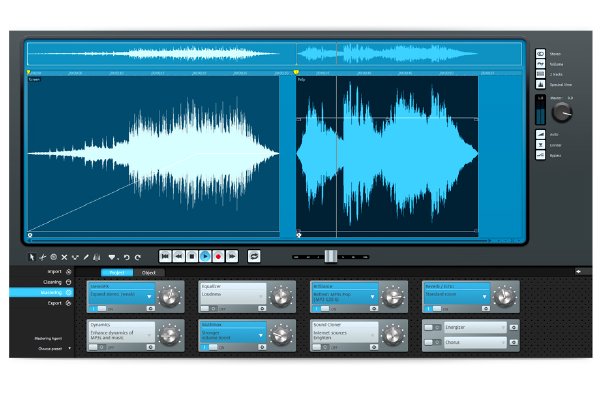The height and width of the screenshot is (395, 600).
Task: Select the curve nodes tool icon
Action: click(x=75, y=257)
